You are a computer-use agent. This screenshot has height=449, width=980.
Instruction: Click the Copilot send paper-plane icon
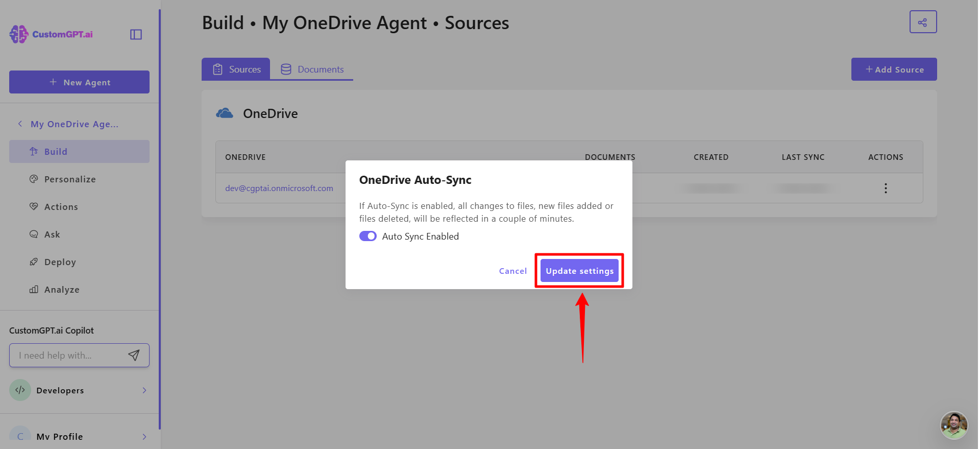pyautogui.click(x=134, y=355)
